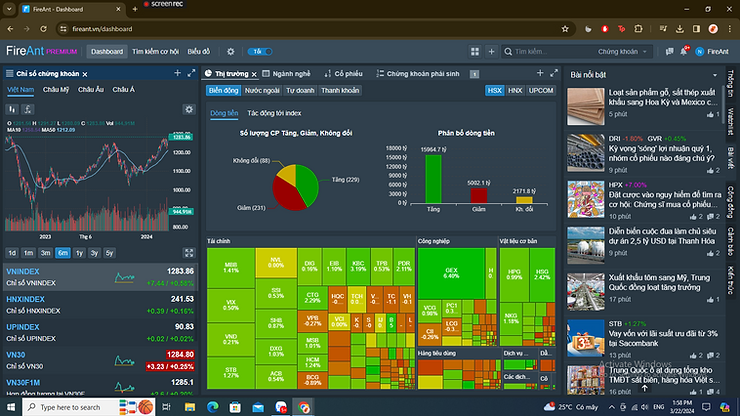Select Tự doanh filter button

tap(300, 91)
